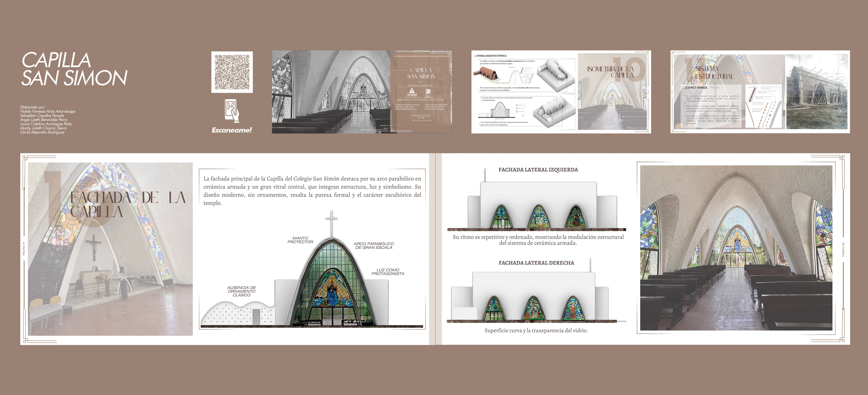Click the chapel nave photo with pews, page 20
This screenshot has height=395, width=868.
point(736,248)
